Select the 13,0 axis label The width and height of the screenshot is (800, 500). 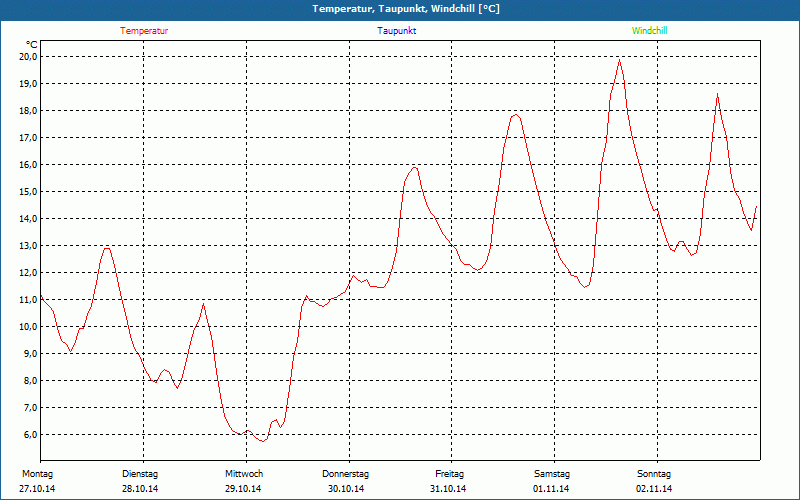click(x=28, y=246)
